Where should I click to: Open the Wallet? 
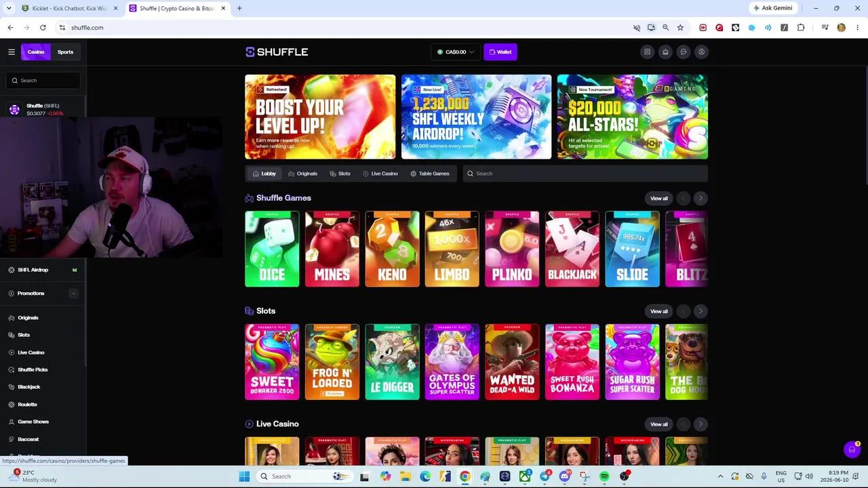point(500,52)
